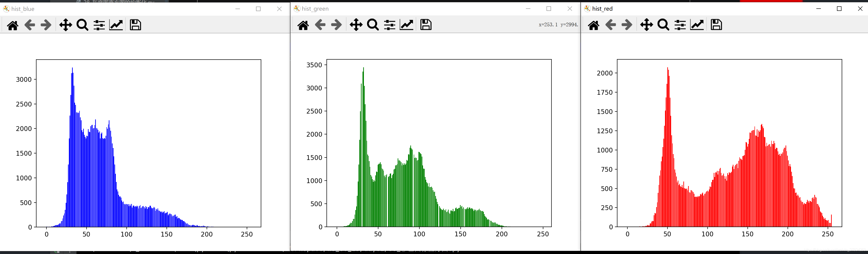This screenshot has height=254, width=868.
Task: Click the hist_green window title
Action: point(315,9)
